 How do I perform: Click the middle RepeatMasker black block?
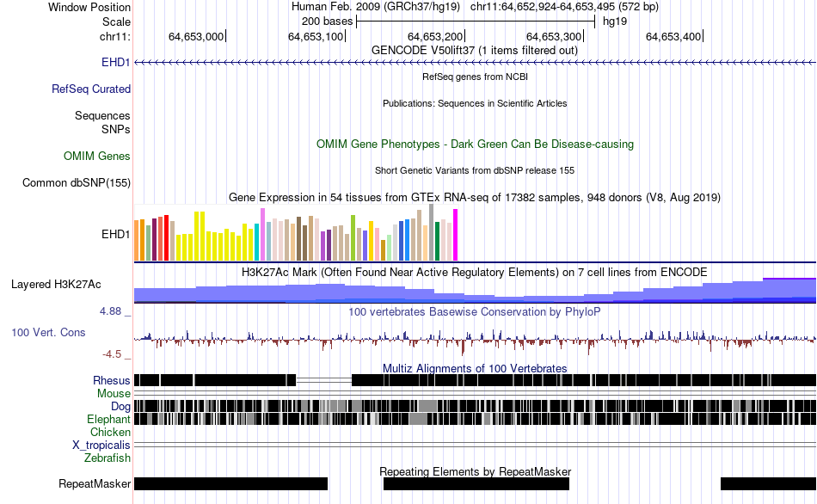476,483
